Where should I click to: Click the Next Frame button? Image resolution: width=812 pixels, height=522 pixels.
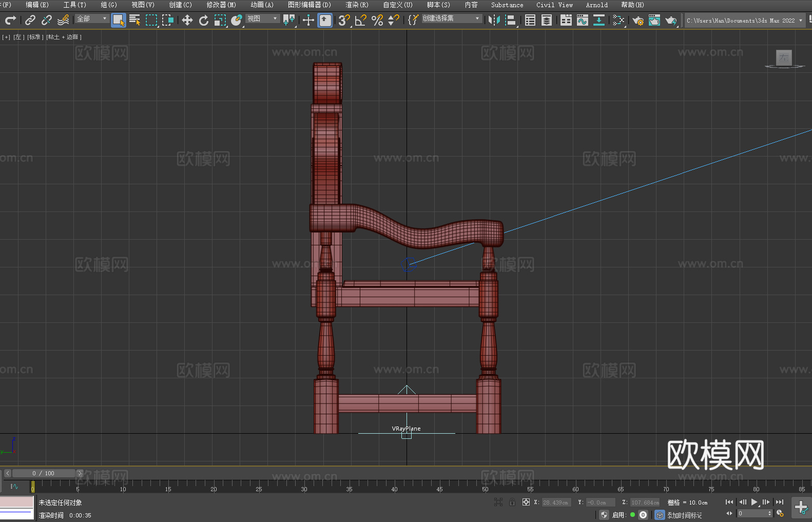click(x=766, y=502)
